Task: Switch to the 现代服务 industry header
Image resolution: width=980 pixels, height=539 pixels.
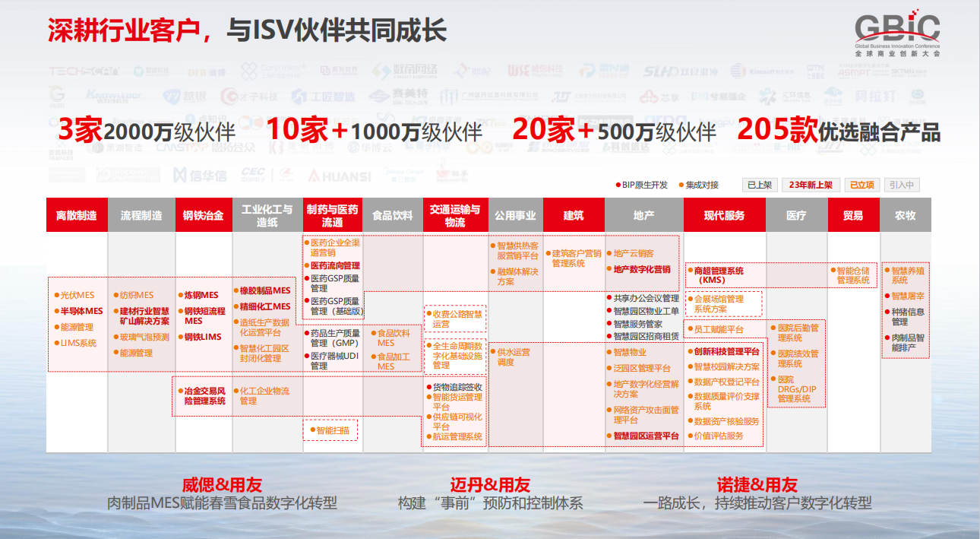Action: [x=724, y=215]
